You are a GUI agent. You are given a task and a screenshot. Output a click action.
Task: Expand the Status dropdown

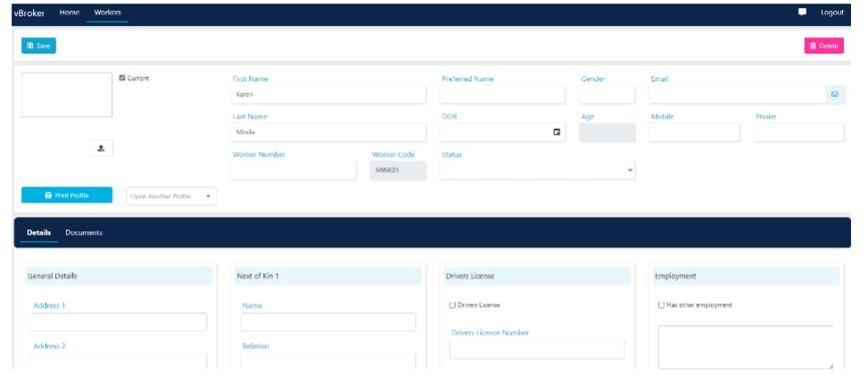pos(538,170)
